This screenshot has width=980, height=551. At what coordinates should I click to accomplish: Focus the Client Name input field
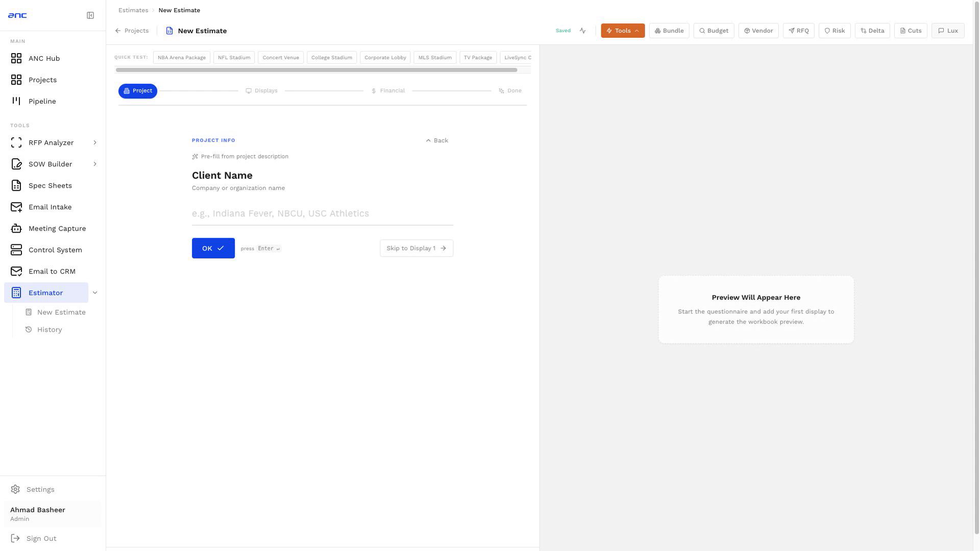click(323, 214)
